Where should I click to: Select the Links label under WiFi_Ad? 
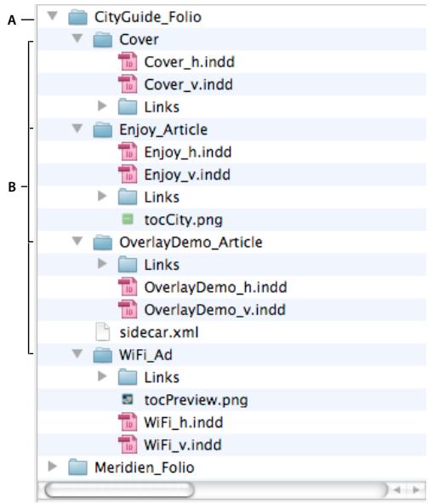[x=162, y=377]
